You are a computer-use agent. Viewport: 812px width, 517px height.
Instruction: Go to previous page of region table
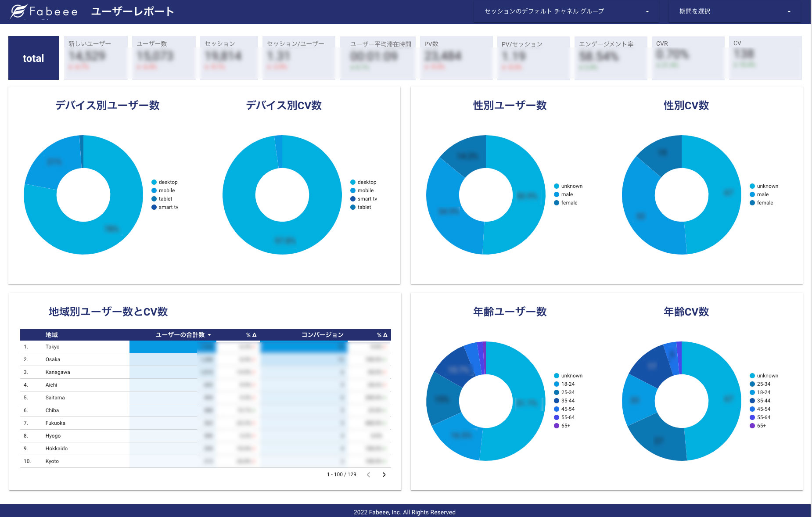[369, 474]
